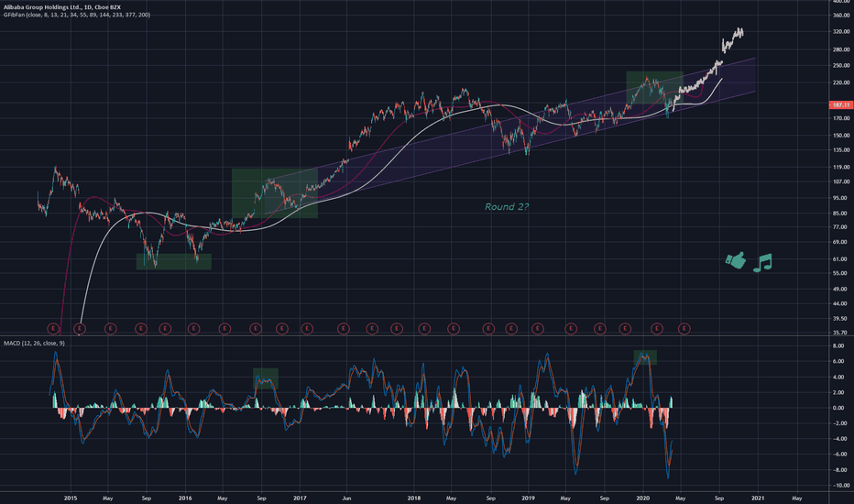
Task: Click the 55.00 price axis label
Action: pyautogui.click(x=840, y=273)
